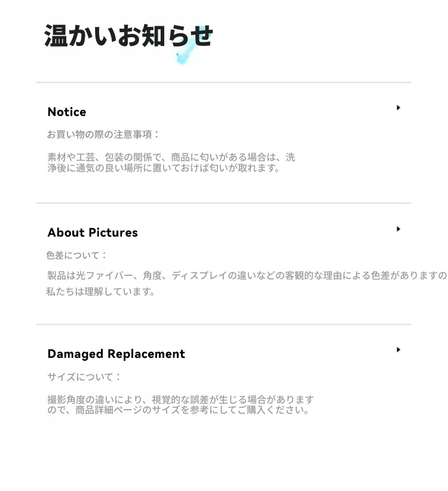Click the divider line above Damaged Replacement
This screenshot has width=448, height=491.
(x=223, y=324)
